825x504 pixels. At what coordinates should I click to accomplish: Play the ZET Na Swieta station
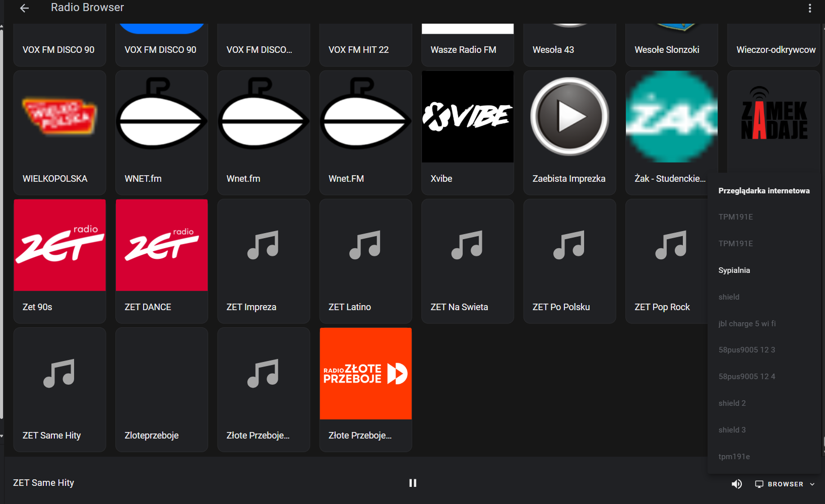coord(468,261)
